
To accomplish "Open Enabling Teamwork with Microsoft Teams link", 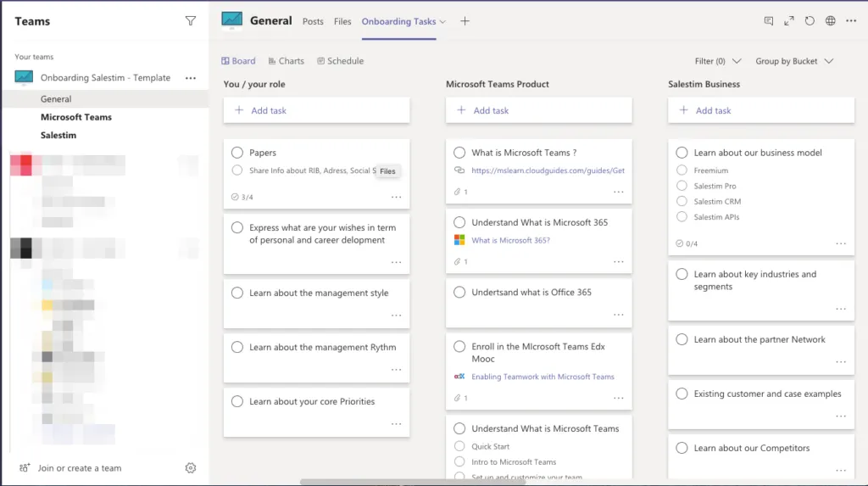I will 542,377.
